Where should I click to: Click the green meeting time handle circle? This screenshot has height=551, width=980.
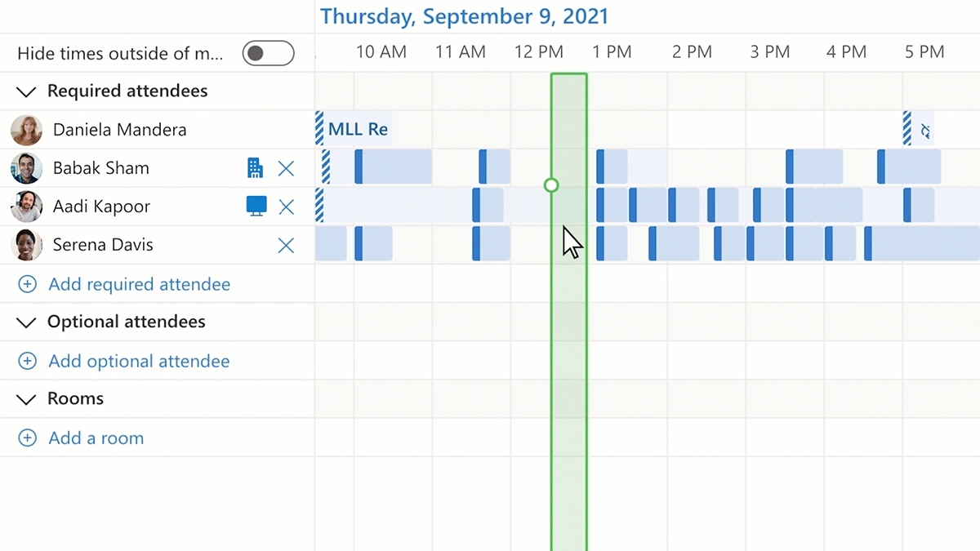551,185
